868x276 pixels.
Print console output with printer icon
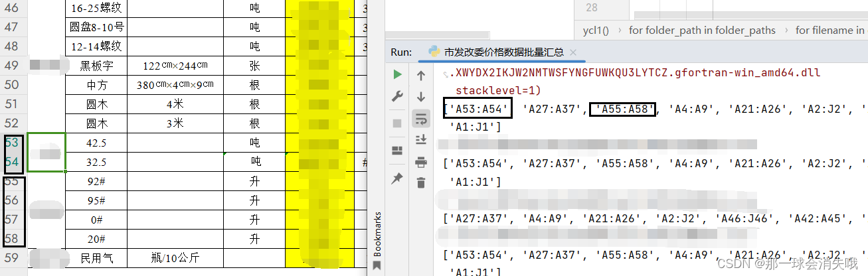pos(421,161)
